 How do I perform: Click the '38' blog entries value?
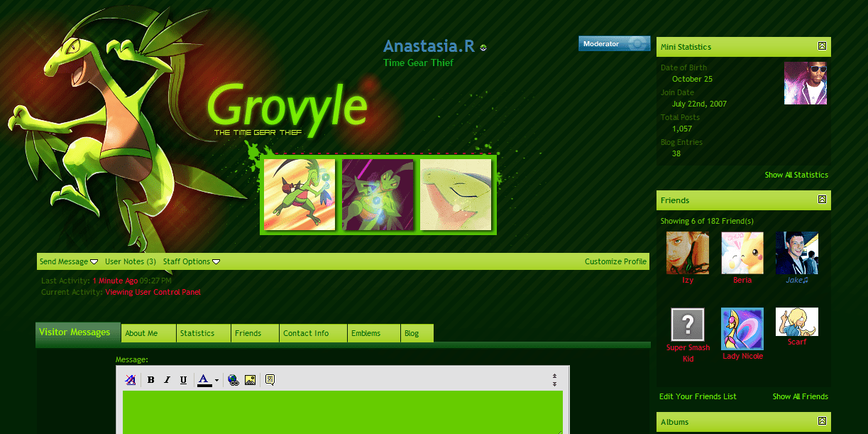click(676, 153)
